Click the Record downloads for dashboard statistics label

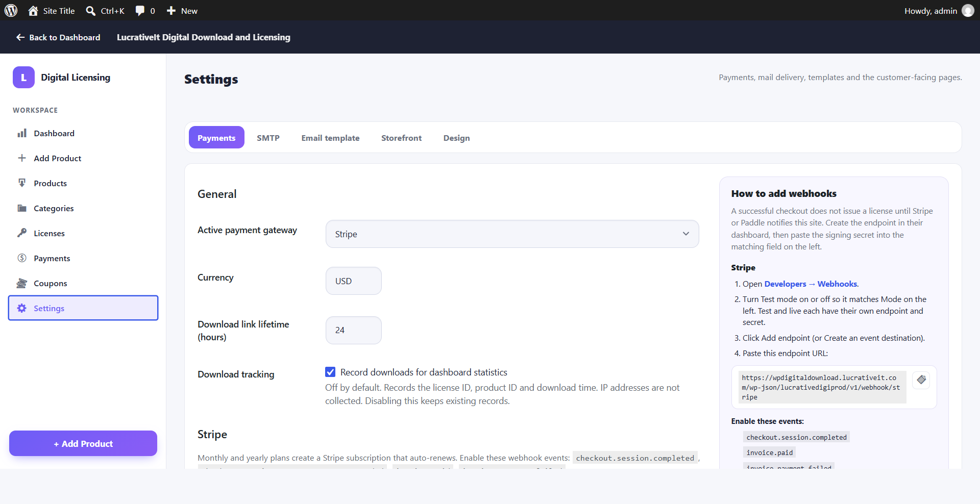coord(424,372)
